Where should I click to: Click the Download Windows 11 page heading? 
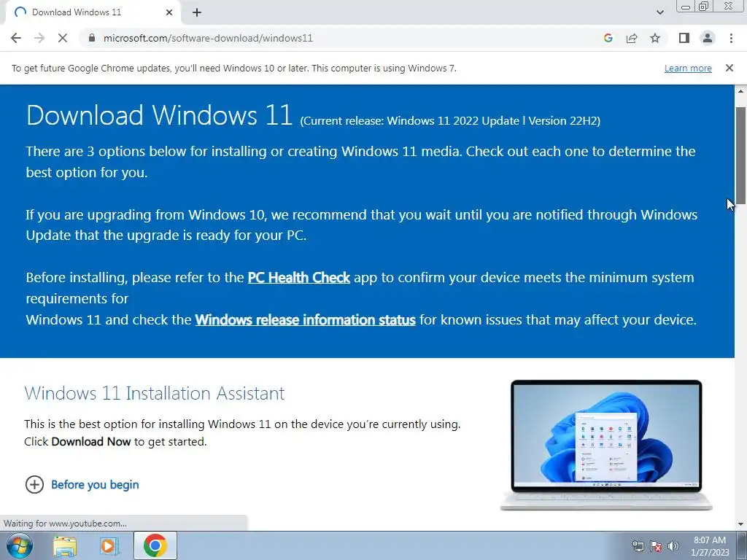coord(159,115)
